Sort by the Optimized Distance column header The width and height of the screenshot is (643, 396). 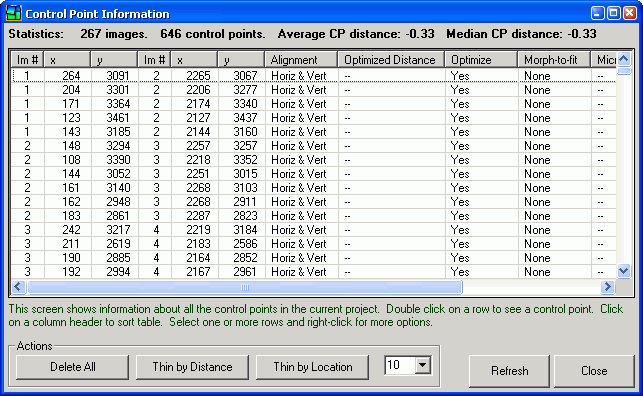tap(391, 60)
